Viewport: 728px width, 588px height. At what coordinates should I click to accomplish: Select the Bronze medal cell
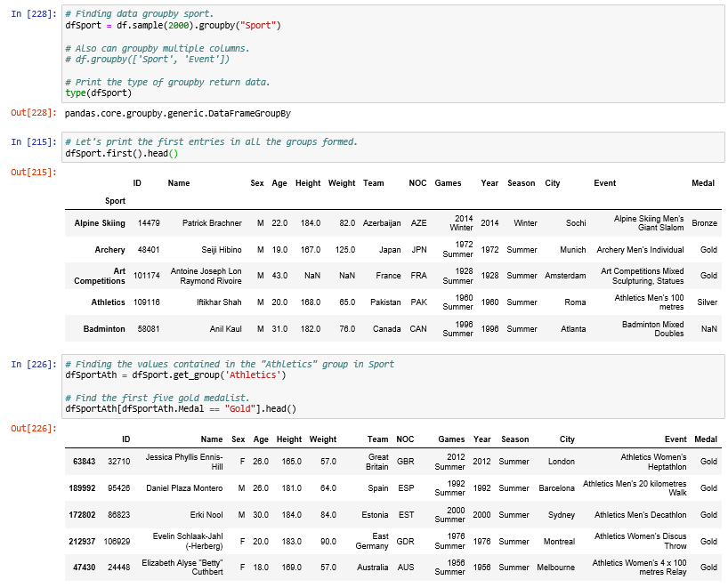tap(704, 223)
